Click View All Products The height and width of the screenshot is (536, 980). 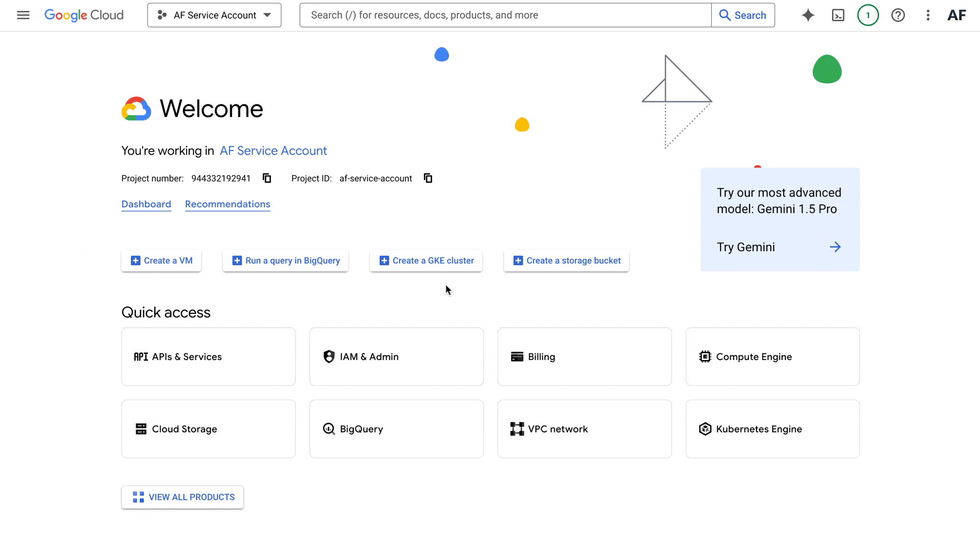(182, 497)
